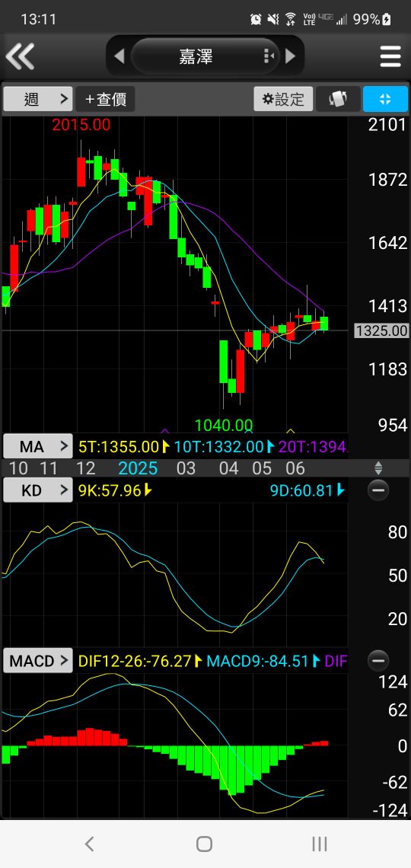Tap the Android home navigation button
The width and height of the screenshot is (411, 868).
[x=205, y=844]
